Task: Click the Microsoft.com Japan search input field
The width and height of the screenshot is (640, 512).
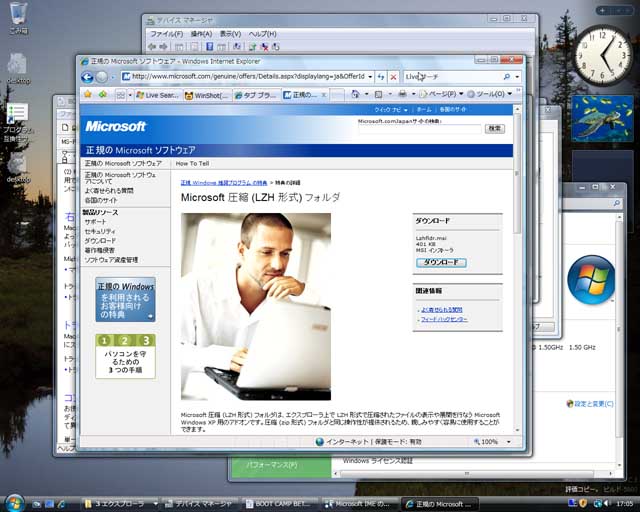Action: (x=420, y=129)
